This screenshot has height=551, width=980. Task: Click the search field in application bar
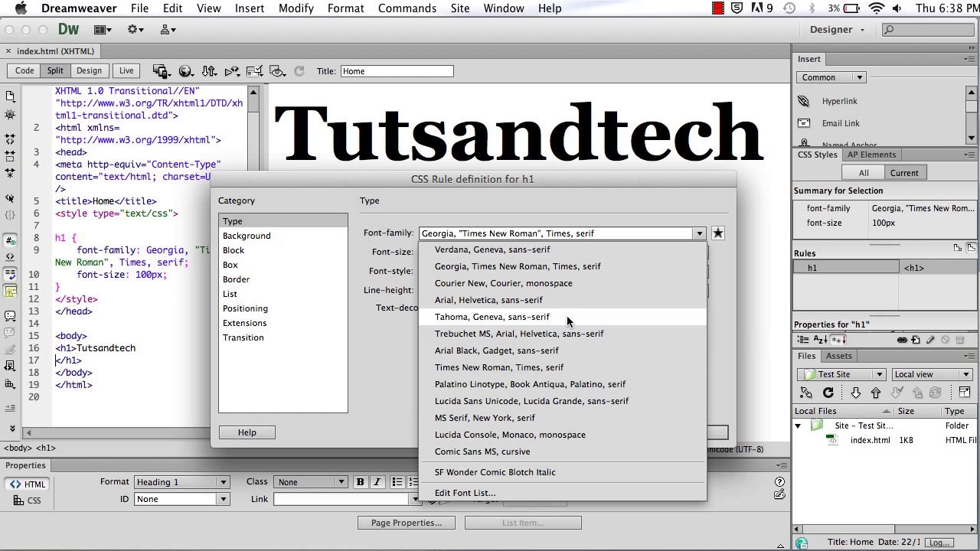point(928,30)
